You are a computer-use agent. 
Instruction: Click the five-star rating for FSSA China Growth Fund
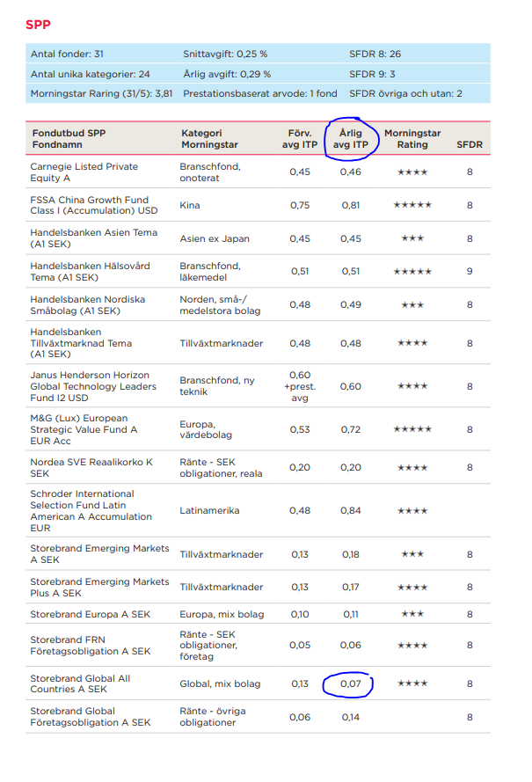tap(412, 205)
